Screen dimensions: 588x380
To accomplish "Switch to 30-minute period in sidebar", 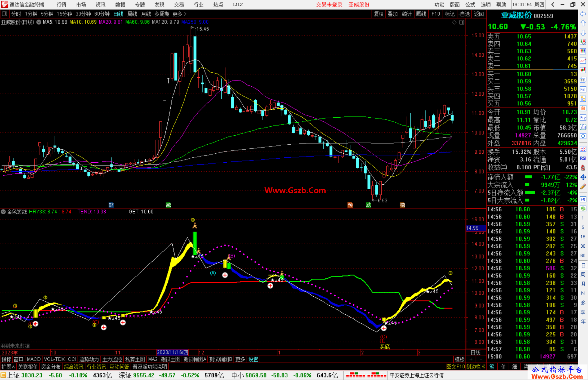I will 583,246.
